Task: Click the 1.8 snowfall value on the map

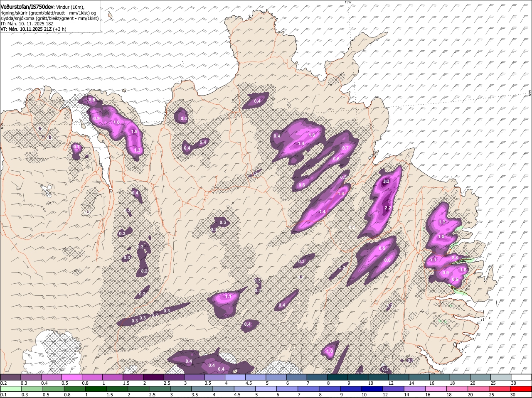Action: pos(134,132)
